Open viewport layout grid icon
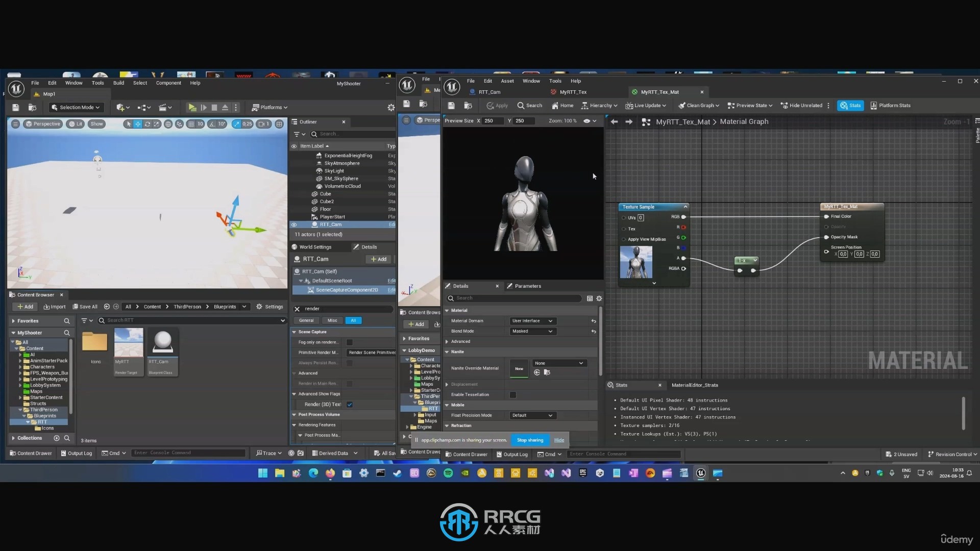Screen dimensions: 980x551 click(279, 124)
